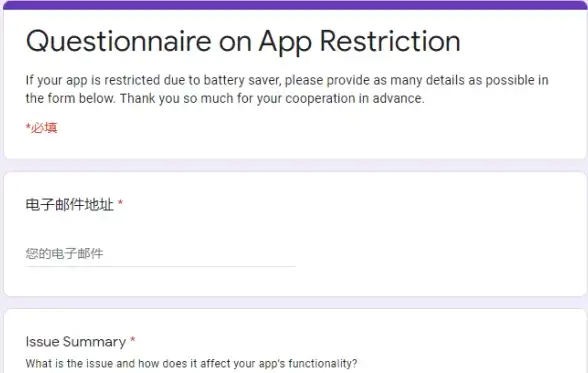Click the word Questionnaire in the title

coord(118,41)
